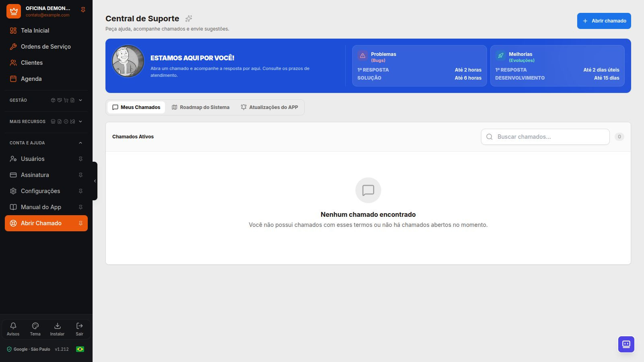The image size is (644, 362).
Task: Click the chamados count badge showing 0
Action: (619, 137)
